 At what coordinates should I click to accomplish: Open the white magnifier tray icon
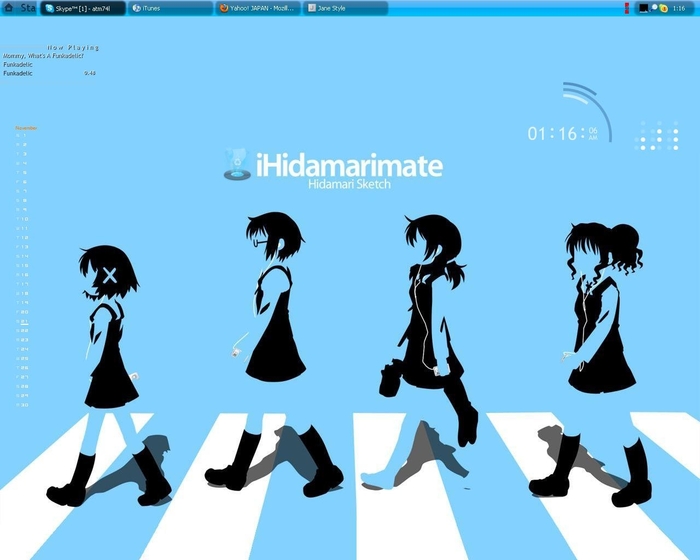654,8
